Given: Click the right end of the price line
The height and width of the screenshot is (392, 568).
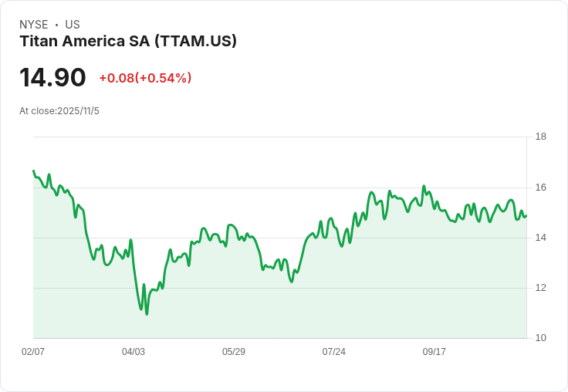Looking at the screenshot, I should (526, 215).
